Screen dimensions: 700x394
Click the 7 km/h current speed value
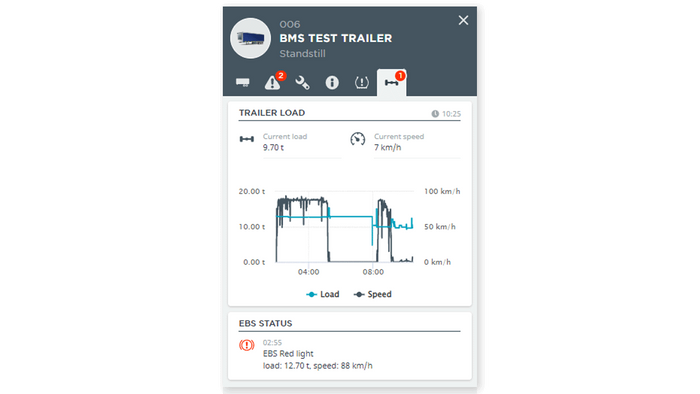[x=388, y=148]
